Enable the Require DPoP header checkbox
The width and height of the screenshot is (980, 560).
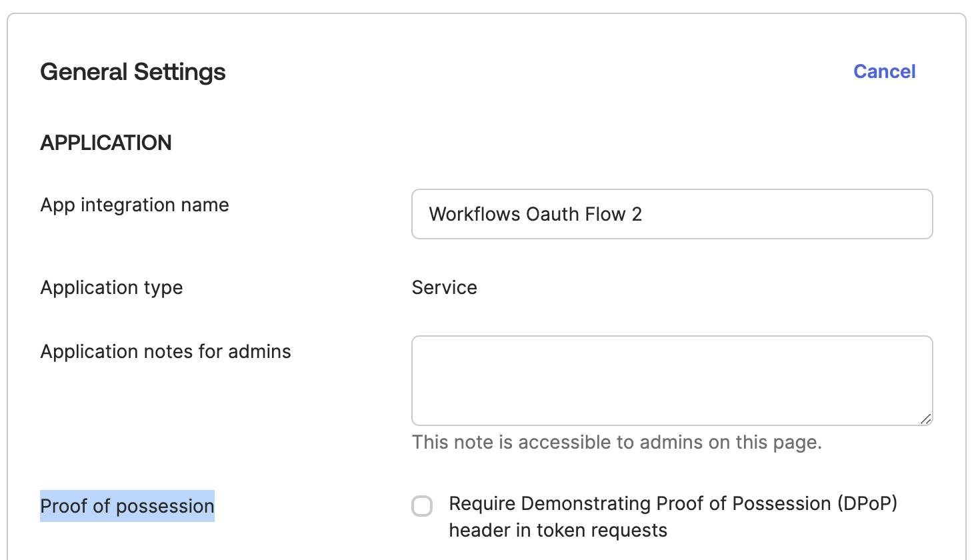tap(422, 506)
